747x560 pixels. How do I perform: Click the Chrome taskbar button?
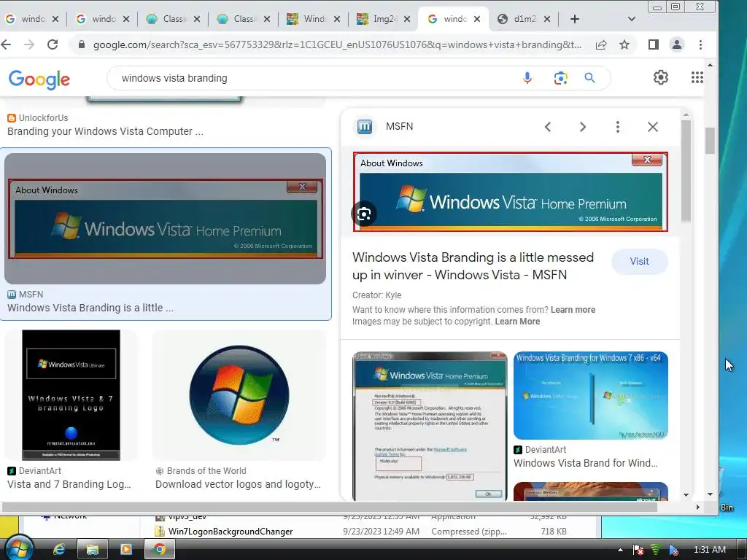click(160, 550)
